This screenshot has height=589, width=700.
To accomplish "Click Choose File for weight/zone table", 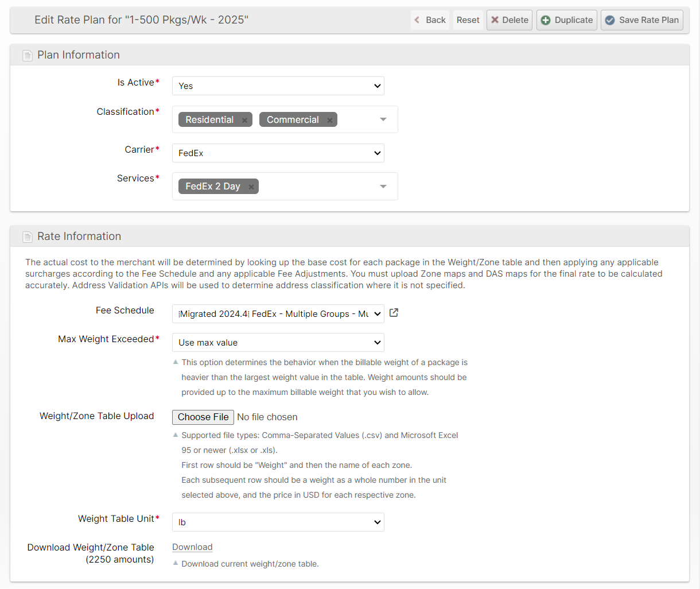I will [x=203, y=417].
